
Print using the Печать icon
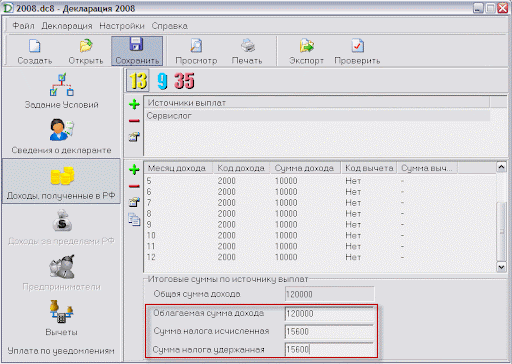247,51
